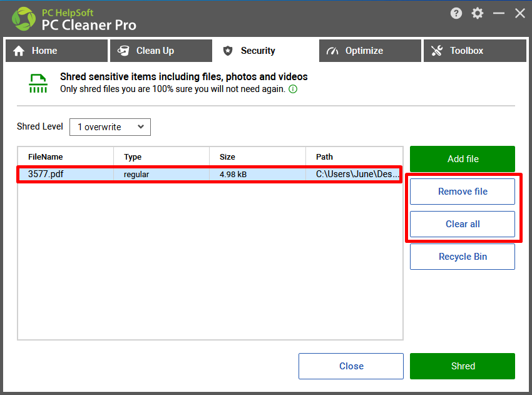The height and width of the screenshot is (395, 532).
Task: Minimize the PC Cleaner Pro window
Action: (499, 14)
